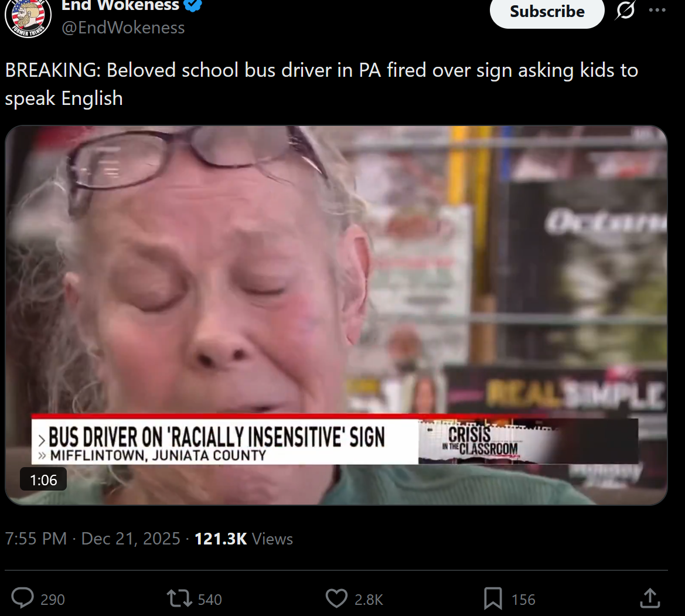The image size is (685, 616).
Task: Open the Grok explain icon
Action: [x=625, y=11]
